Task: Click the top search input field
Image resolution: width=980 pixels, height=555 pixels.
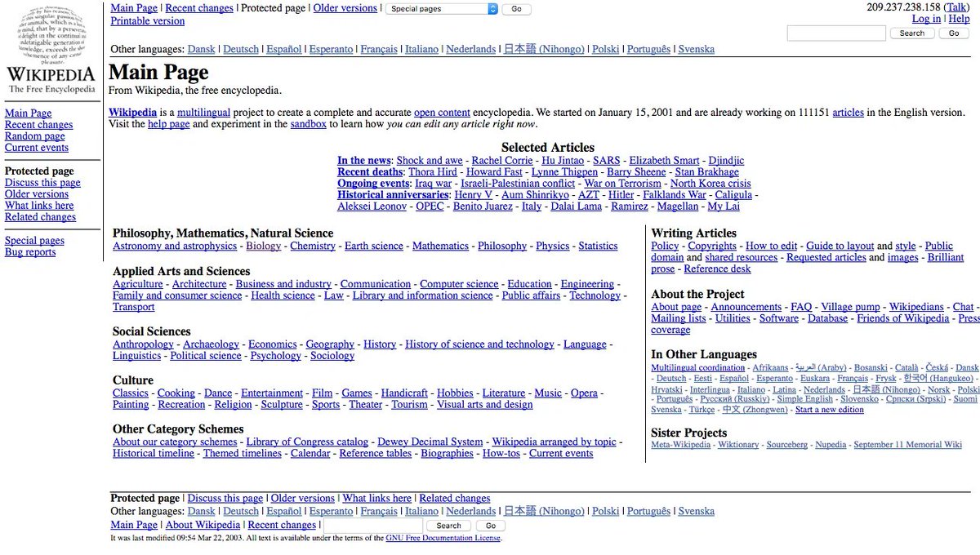Action: (x=836, y=33)
